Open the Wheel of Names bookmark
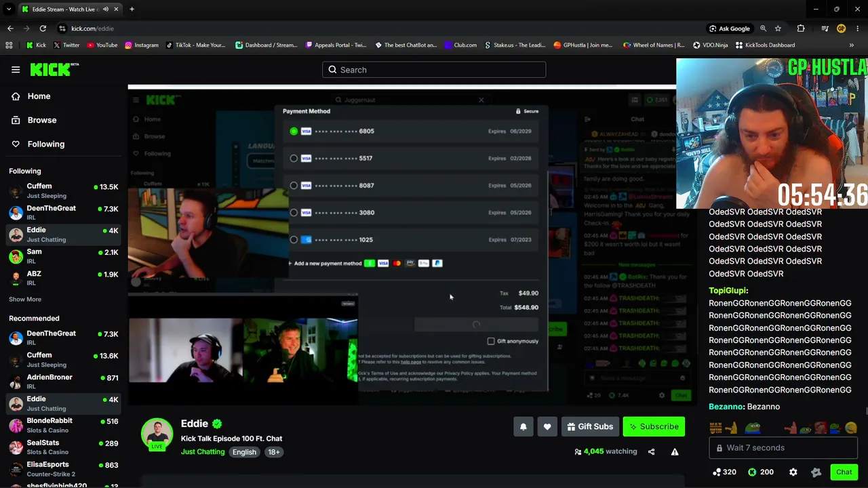868x488 pixels. point(654,45)
